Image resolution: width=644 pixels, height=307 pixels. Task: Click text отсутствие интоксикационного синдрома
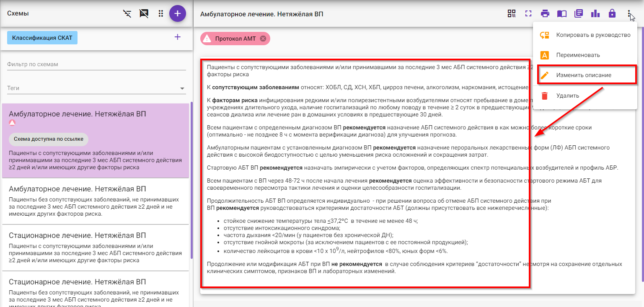(282, 228)
